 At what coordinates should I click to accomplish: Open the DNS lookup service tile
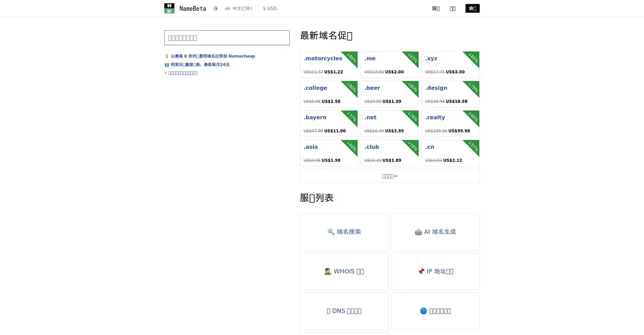click(344, 311)
